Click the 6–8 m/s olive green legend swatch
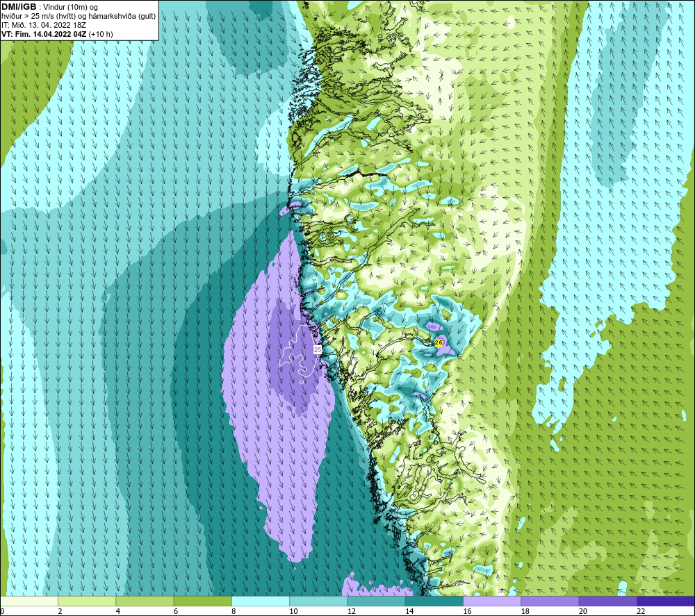The width and height of the screenshot is (695, 616). coord(202,601)
